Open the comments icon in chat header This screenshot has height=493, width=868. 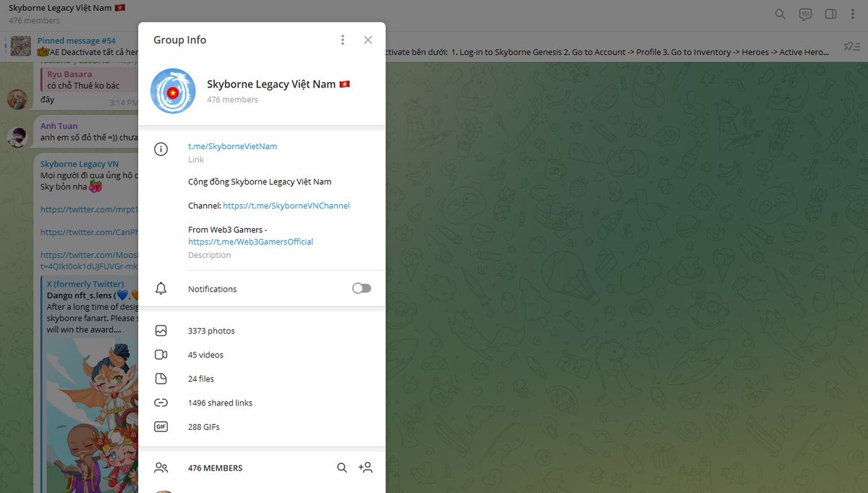(x=806, y=14)
